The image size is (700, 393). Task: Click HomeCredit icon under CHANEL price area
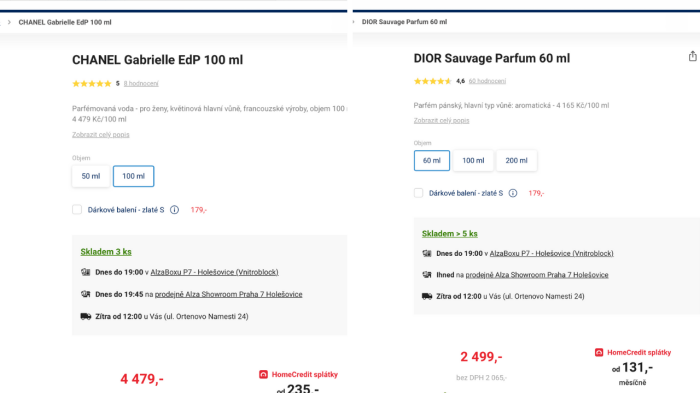click(263, 374)
